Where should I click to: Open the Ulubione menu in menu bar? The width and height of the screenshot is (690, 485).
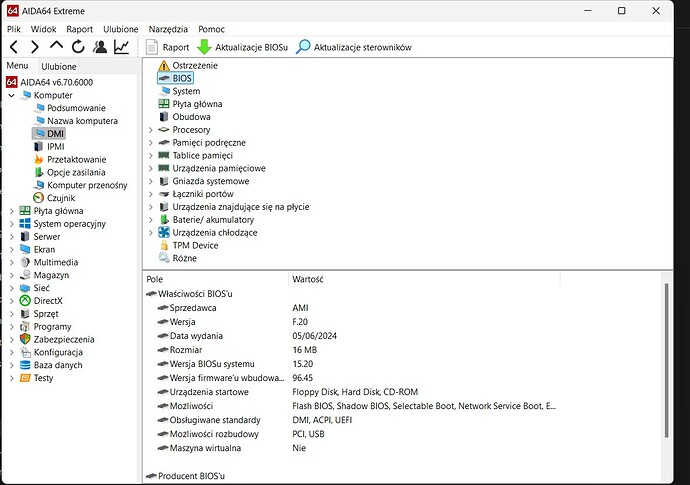pyautogui.click(x=121, y=29)
